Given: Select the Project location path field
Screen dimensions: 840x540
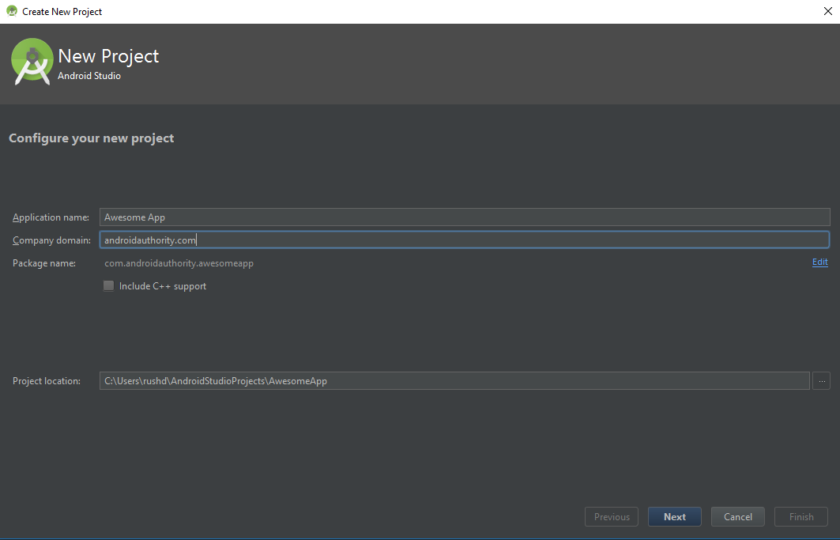Looking at the screenshot, I should [x=454, y=381].
